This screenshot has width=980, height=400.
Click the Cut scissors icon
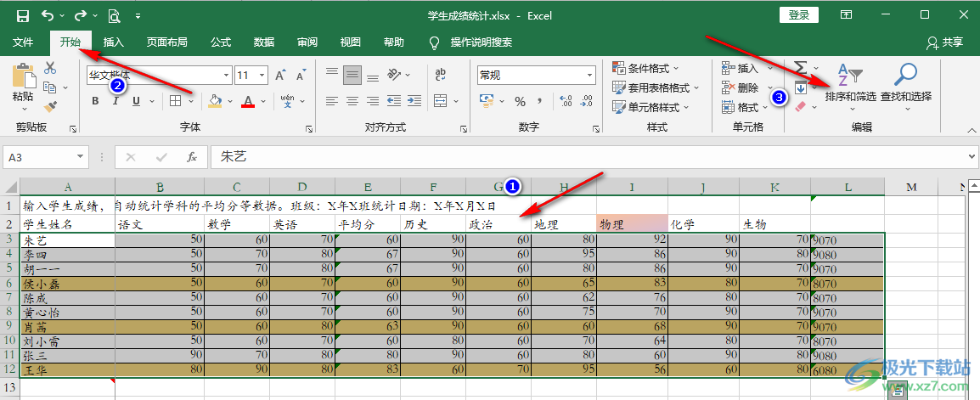tap(50, 69)
